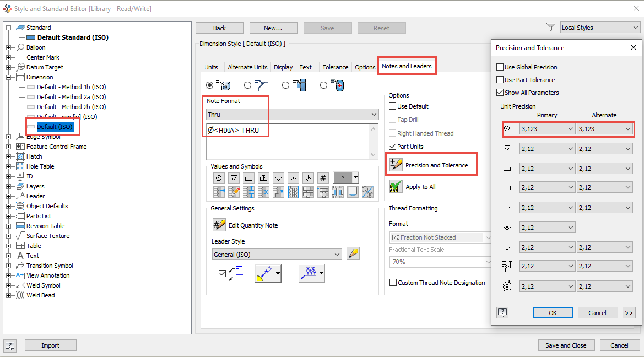Enable the Use Default checkbox
Image resolution: width=644 pixels, height=357 pixels.
[x=393, y=106]
